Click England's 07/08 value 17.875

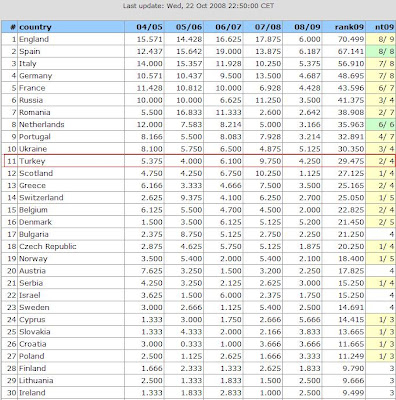268,39
